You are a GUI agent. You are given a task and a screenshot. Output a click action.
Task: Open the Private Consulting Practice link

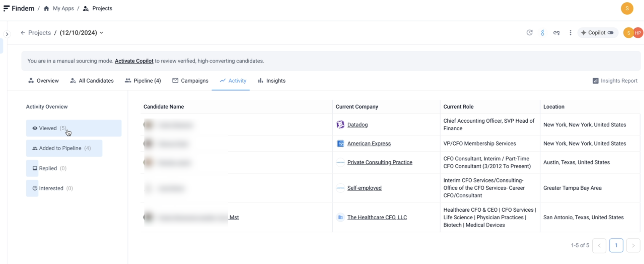point(380,162)
